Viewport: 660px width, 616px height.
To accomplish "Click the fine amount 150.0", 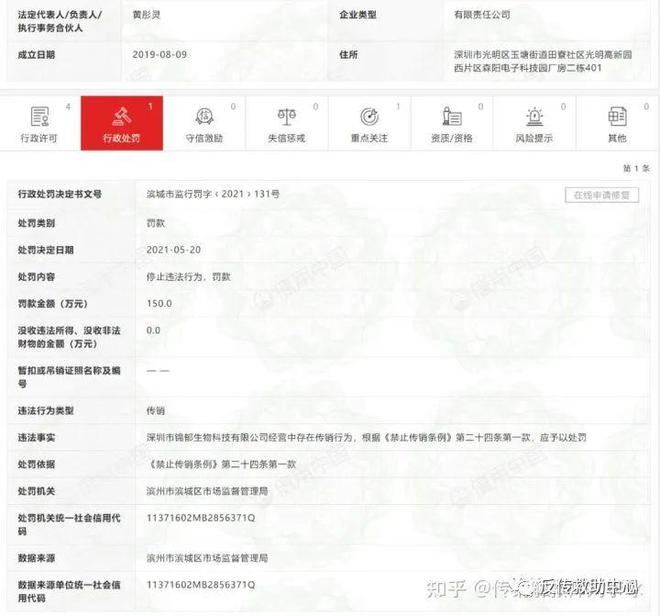I will tap(159, 304).
